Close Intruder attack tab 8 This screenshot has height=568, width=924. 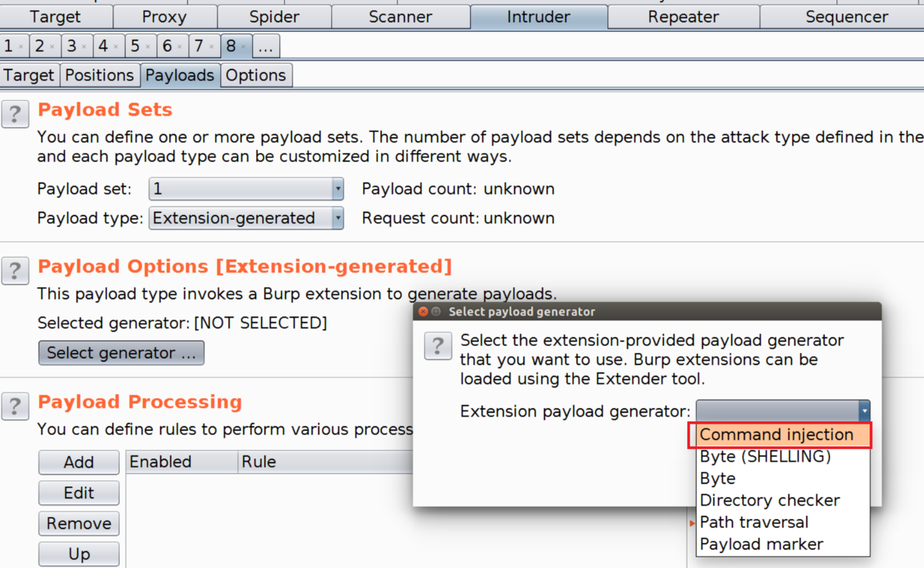click(x=244, y=47)
